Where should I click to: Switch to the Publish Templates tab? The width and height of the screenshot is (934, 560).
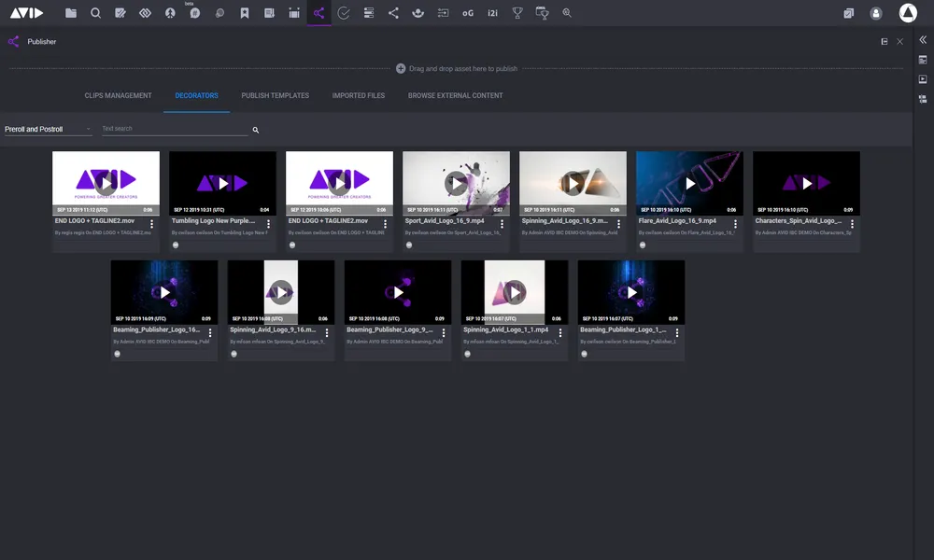(275, 95)
